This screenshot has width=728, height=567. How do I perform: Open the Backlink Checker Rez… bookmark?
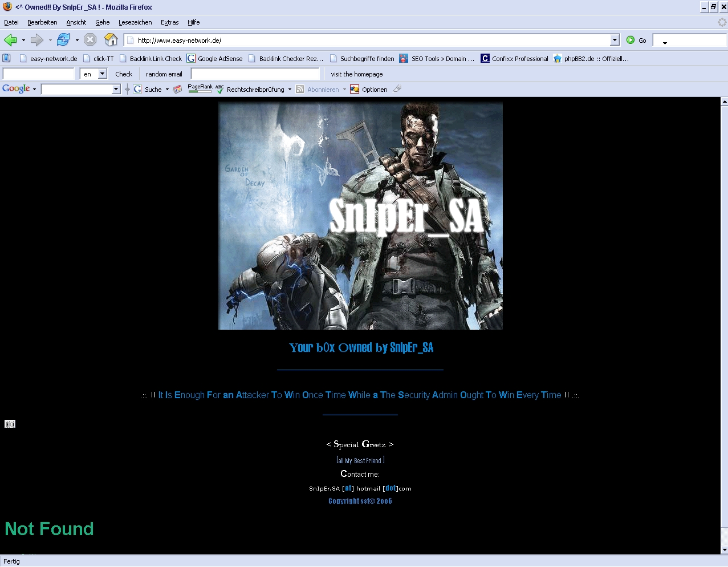[x=286, y=58]
